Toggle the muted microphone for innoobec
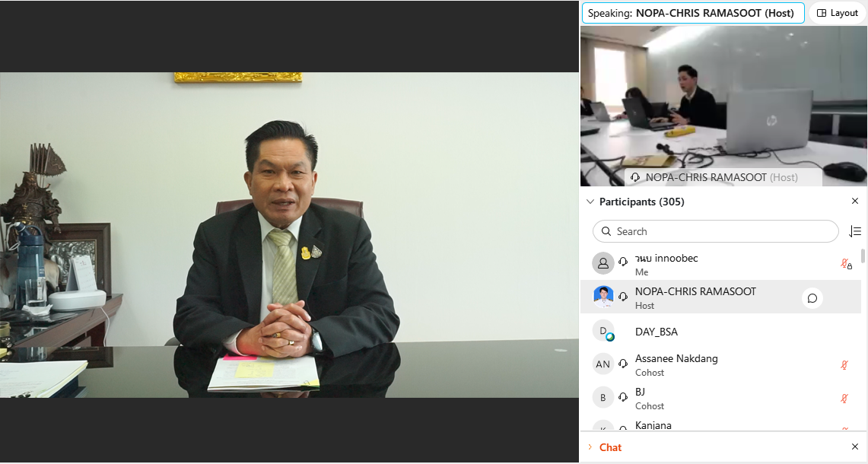 pos(846,264)
